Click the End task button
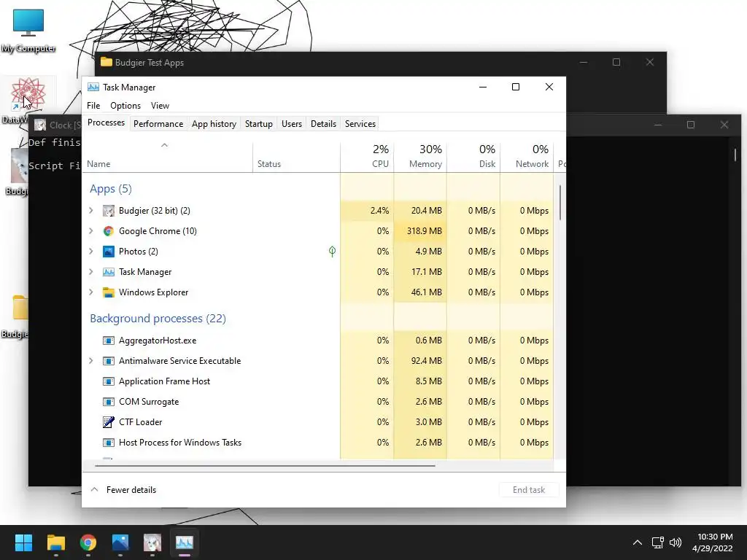The image size is (747, 560). (529, 490)
